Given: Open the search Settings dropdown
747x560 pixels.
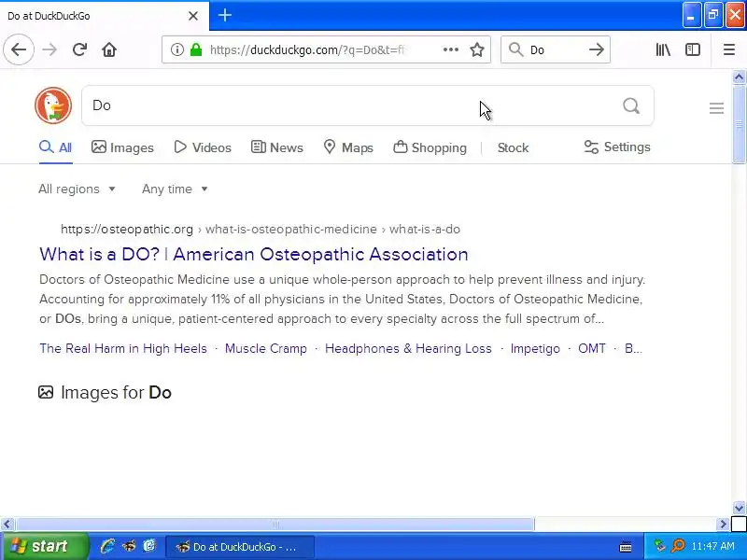Looking at the screenshot, I should 617,147.
